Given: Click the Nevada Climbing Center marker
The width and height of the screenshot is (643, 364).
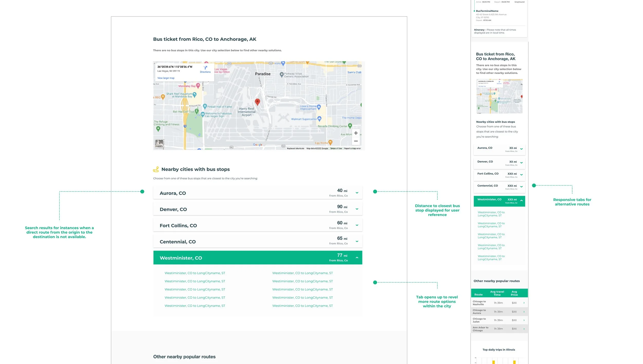Looking at the screenshot, I should point(350,126).
